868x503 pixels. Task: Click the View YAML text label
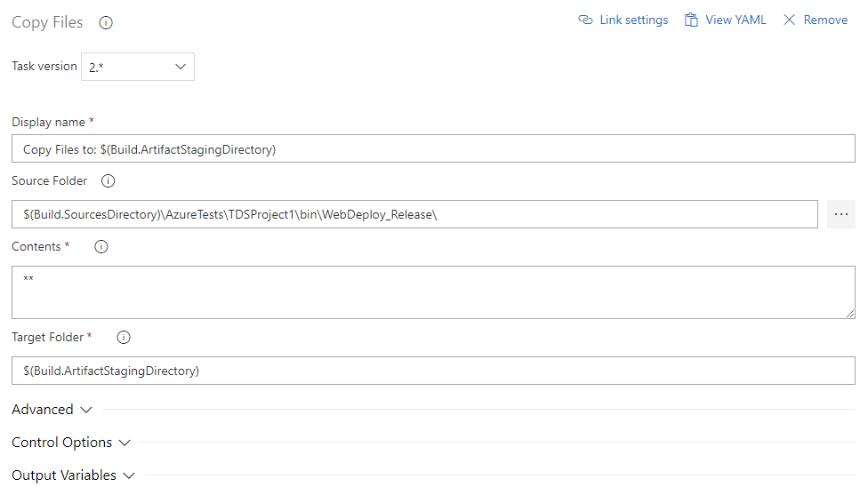(x=735, y=20)
